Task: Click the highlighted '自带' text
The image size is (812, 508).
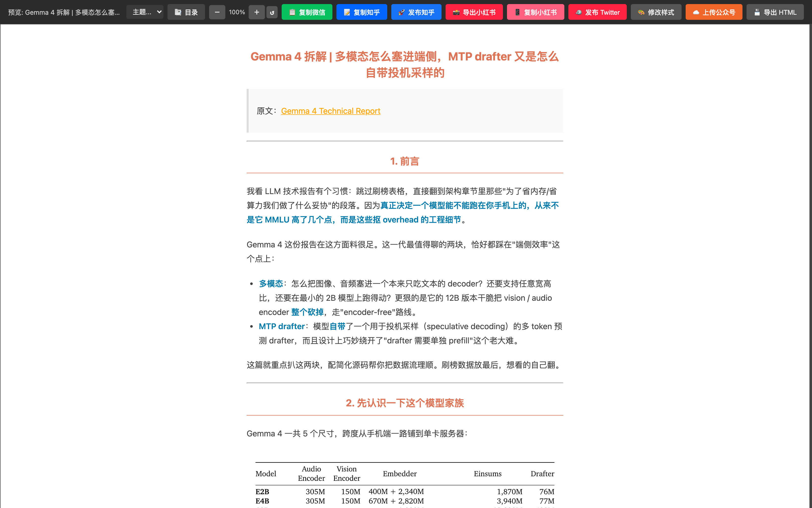Action: 337,326
